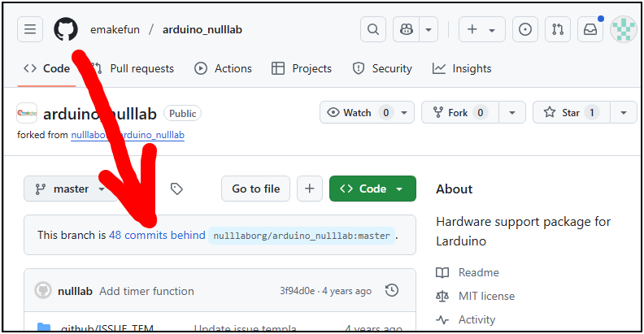Image resolution: width=644 pixels, height=334 pixels.
Task: Open the tags icon
Action: click(176, 189)
